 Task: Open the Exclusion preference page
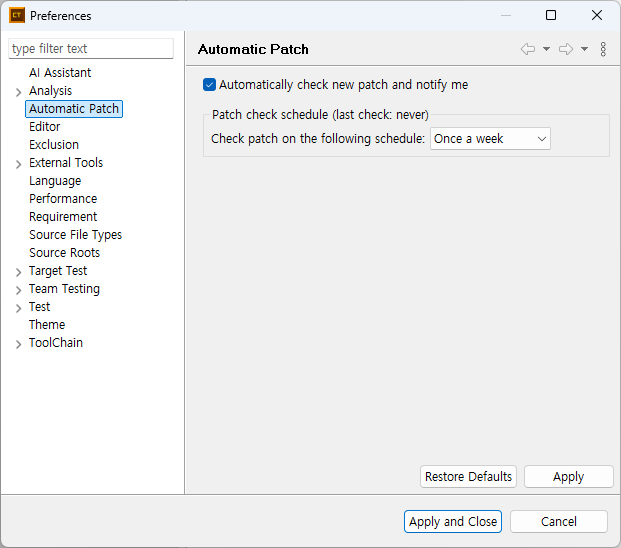(x=54, y=145)
